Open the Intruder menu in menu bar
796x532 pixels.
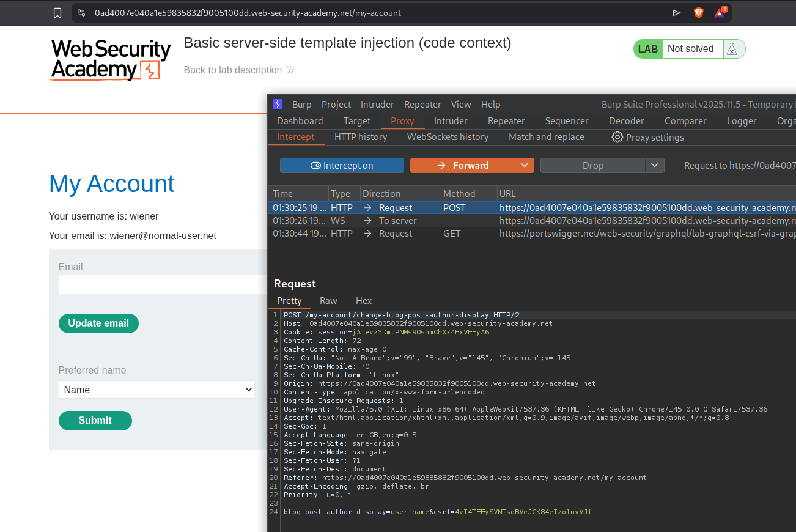[377, 105]
